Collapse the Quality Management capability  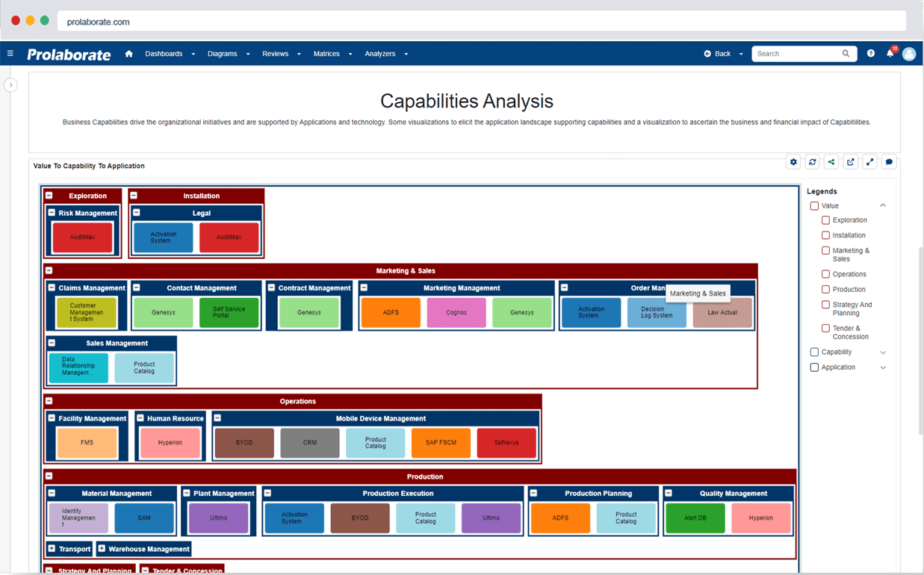(x=669, y=493)
